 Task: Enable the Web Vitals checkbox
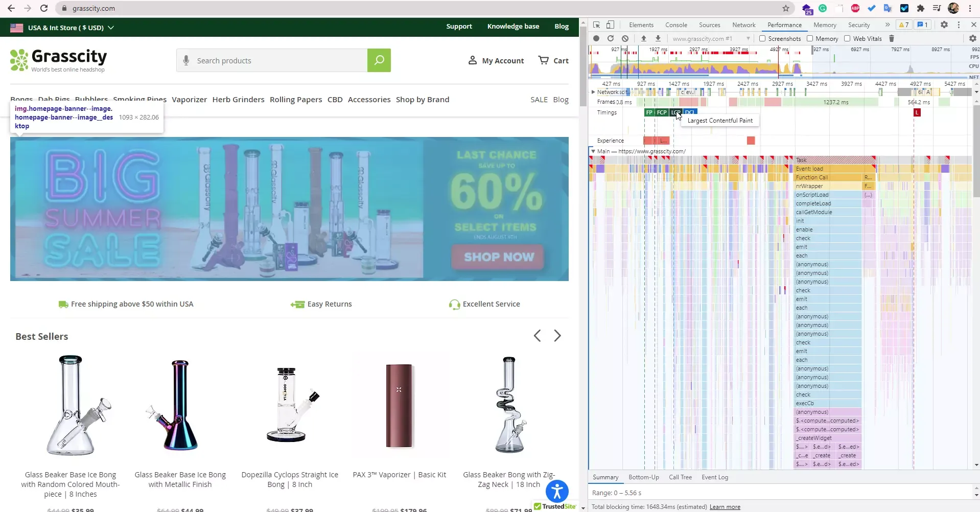tap(847, 38)
